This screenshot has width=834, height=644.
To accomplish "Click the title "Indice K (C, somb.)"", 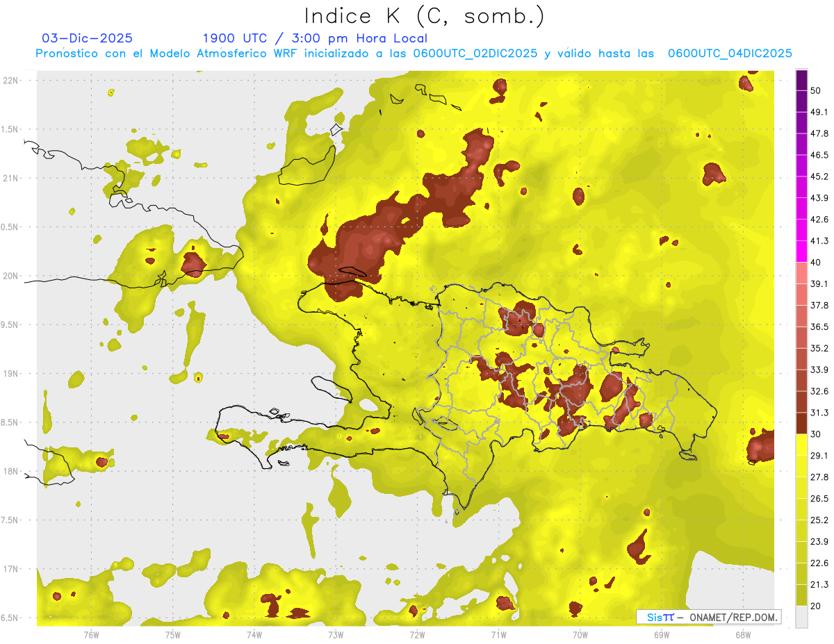I will (425, 16).
